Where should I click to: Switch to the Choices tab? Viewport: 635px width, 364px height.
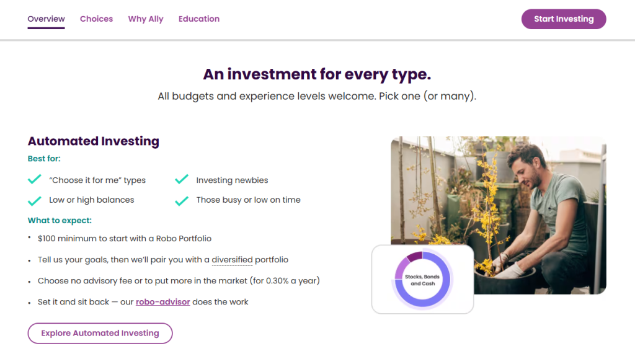[x=96, y=19]
